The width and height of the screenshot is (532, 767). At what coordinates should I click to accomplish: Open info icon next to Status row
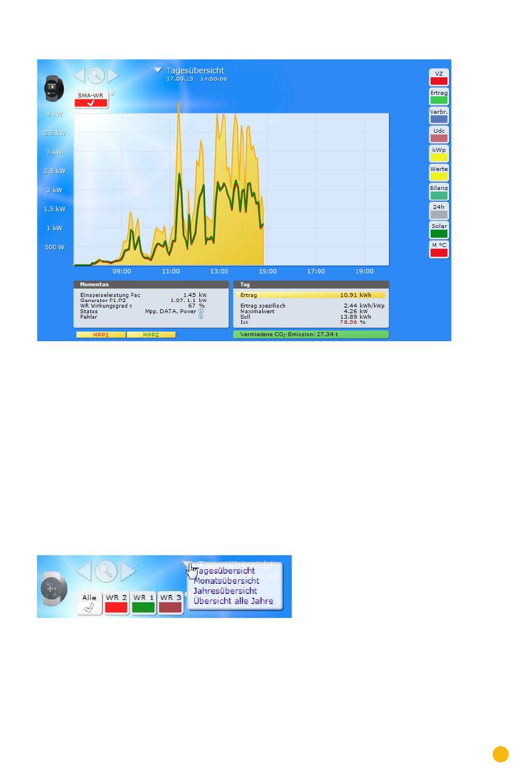(200, 312)
